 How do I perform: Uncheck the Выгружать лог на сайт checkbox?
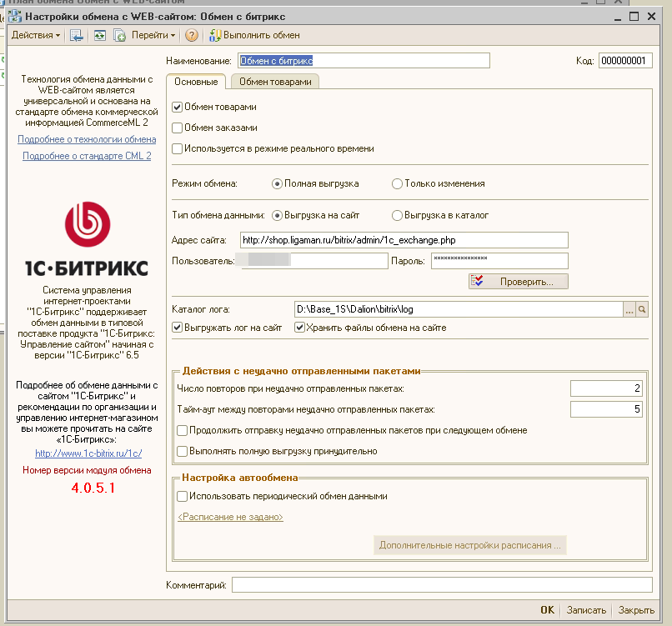(178, 328)
